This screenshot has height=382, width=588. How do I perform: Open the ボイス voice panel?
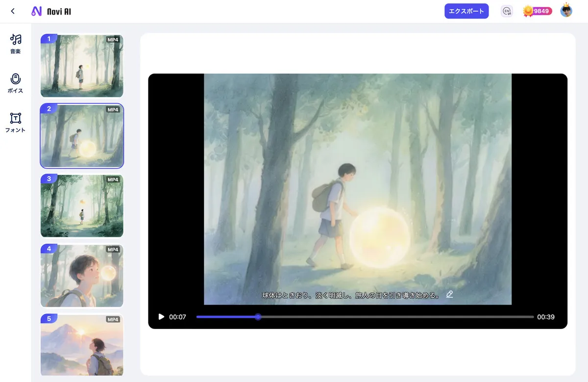click(16, 83)
